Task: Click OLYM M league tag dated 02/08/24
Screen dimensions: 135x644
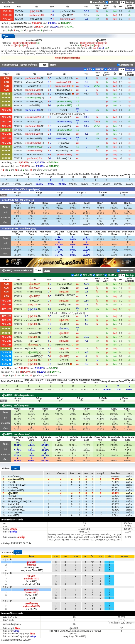Action: [6, 352]
